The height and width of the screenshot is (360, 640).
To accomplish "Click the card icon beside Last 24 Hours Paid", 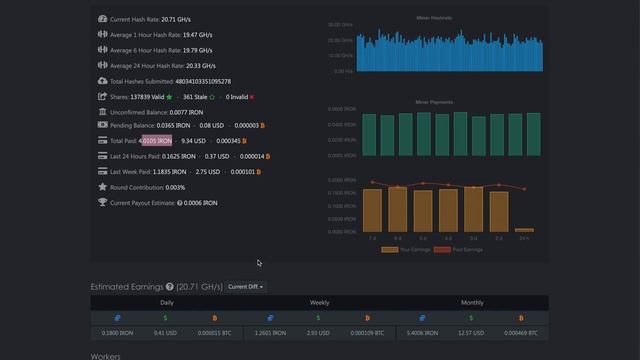I will coord(102,156).
